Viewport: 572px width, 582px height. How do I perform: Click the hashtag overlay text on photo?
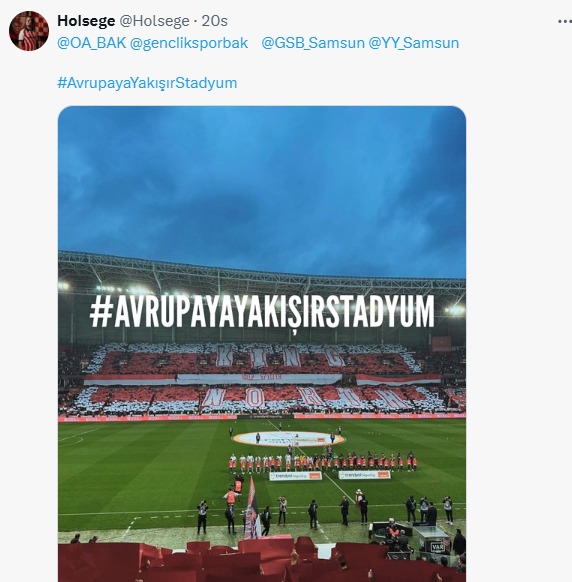[262, 312]
